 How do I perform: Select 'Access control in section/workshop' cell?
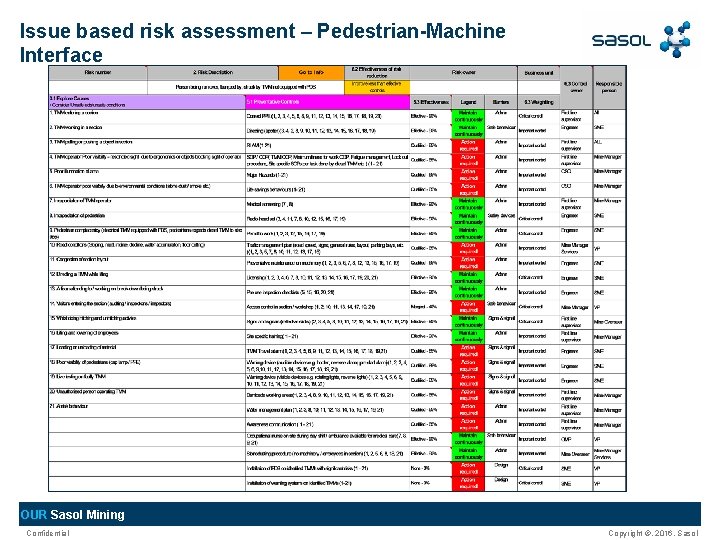coord(327,307)
